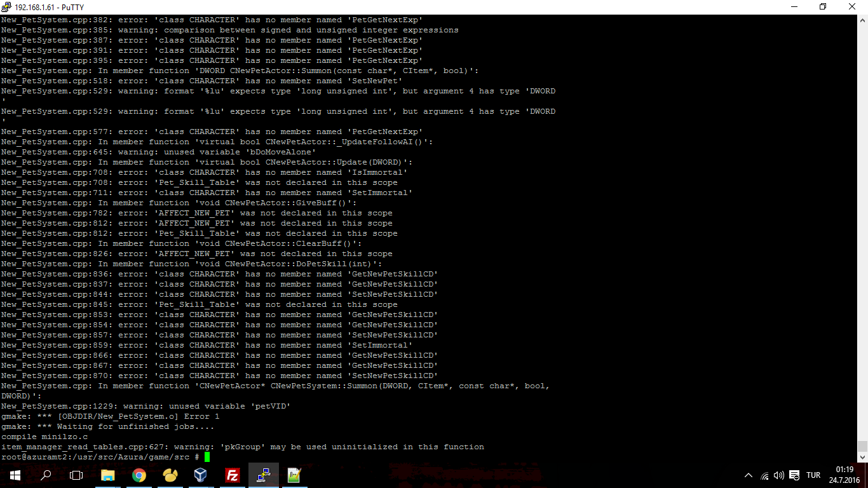Click the line 836 'GetNewPetSkillCD' error
The height and width of the screenshot is (488, 868).
point(220,274)
